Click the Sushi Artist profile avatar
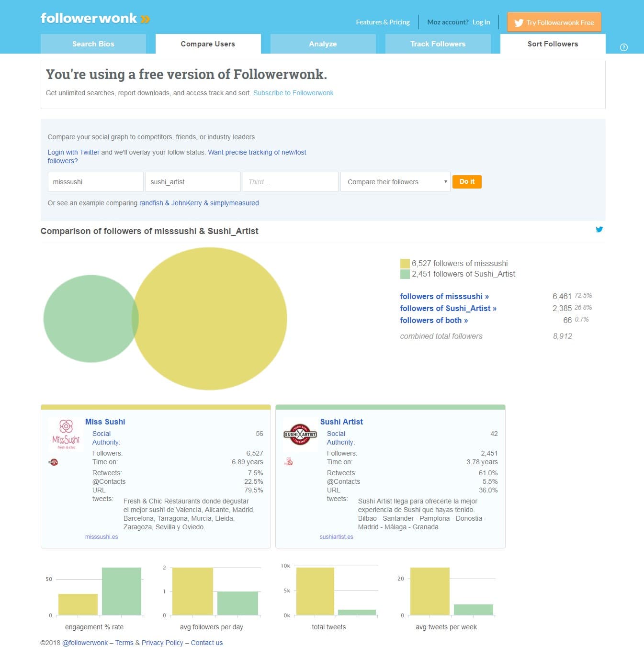The width and height of the screenshot is (644, 647). (300, 435)
